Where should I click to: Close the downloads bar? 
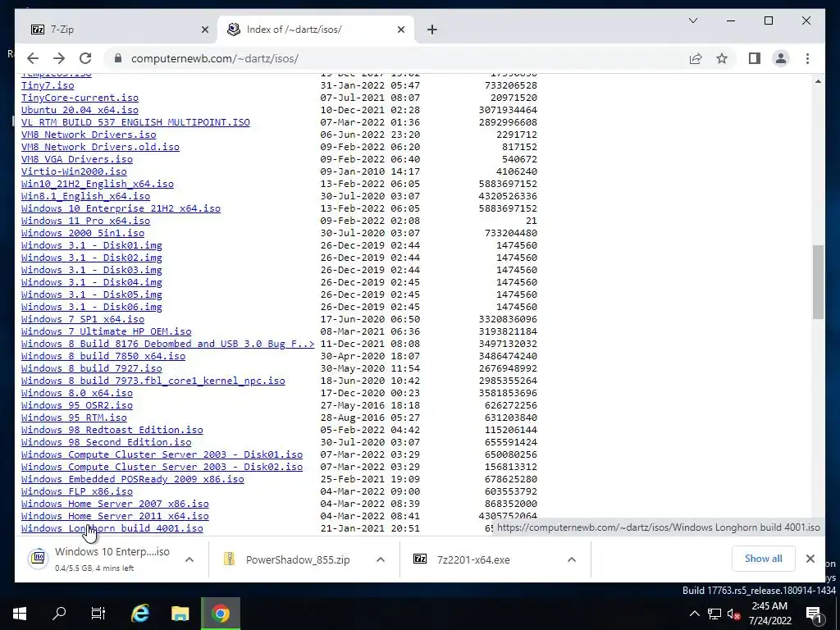pyautogui.click(x=810, y=559)
